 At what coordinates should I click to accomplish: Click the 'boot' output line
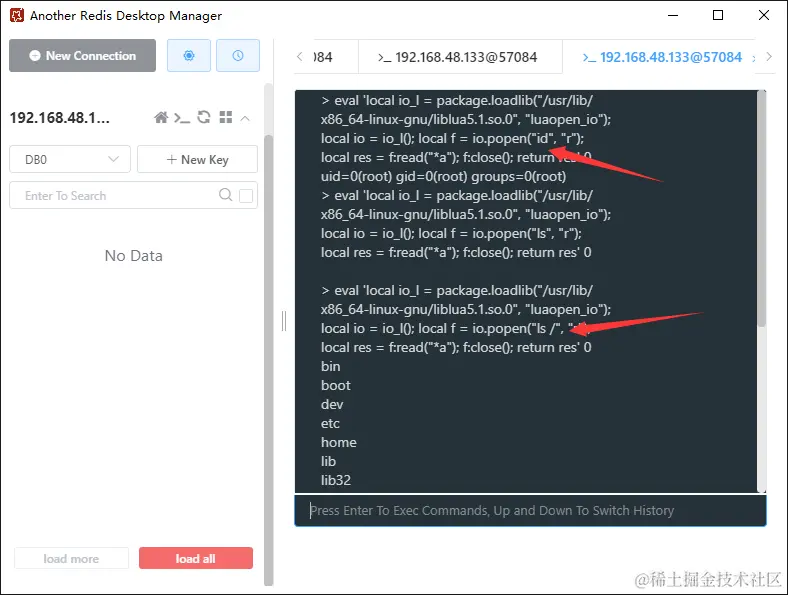click(336, 385)
